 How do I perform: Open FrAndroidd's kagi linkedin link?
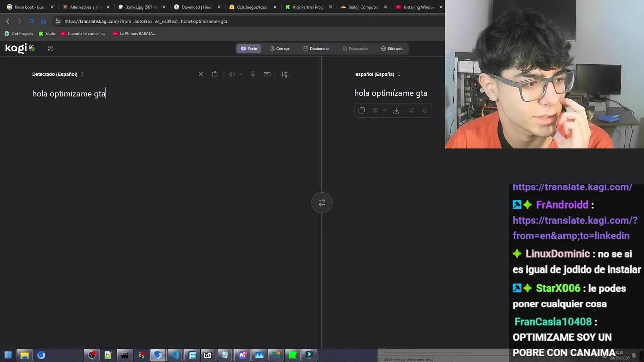[x=575, y=228]
